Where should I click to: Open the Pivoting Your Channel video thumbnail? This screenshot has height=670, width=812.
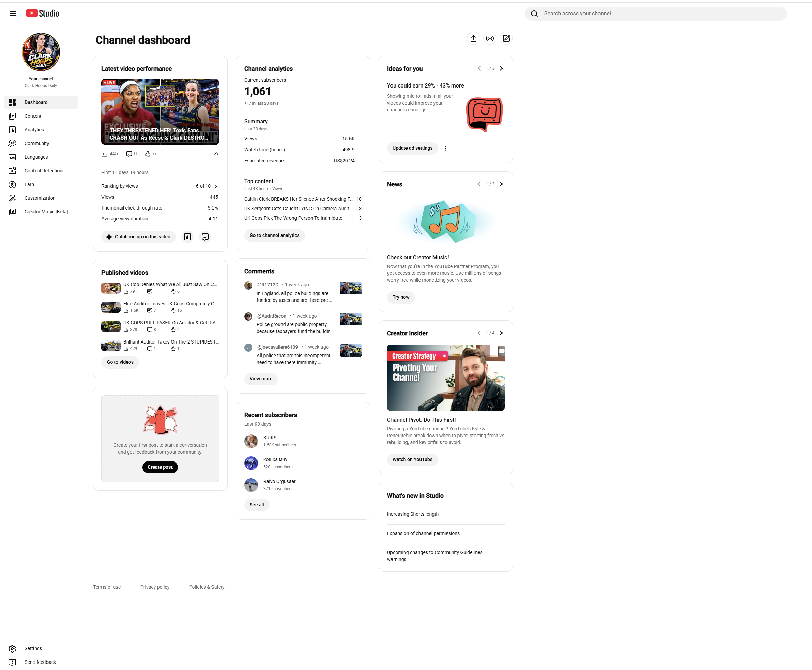(445, 378)
